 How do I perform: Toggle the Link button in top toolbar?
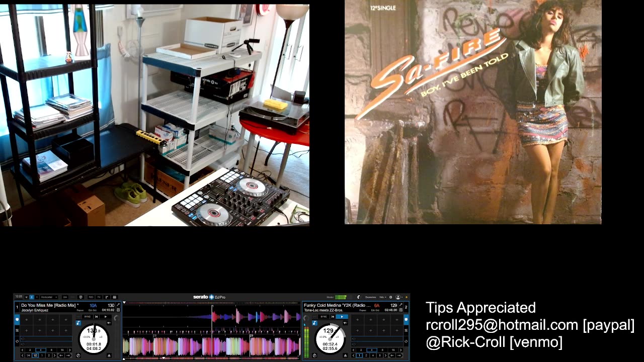tap(65, 297)
